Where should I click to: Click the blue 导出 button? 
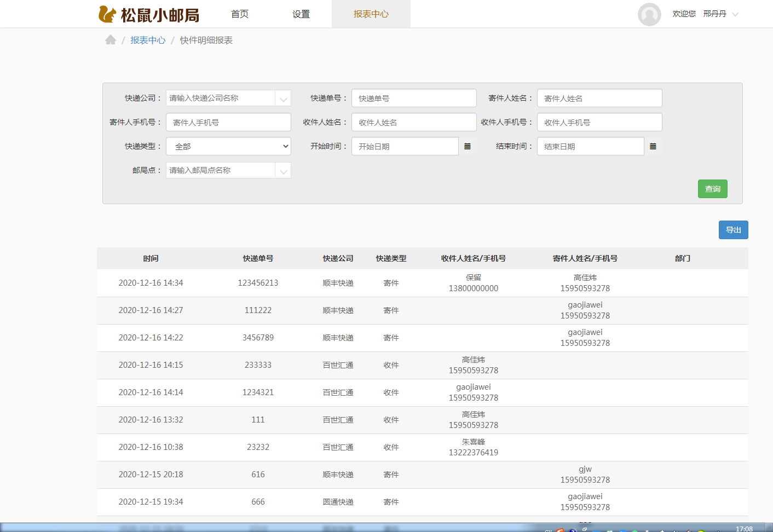click(734, 230)
